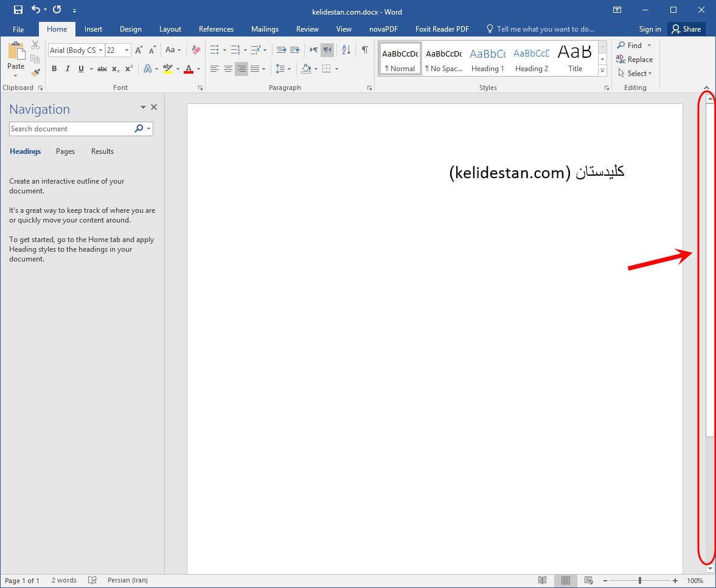Viewport: 716px width, 588px height.
Task: Toggle italic formatting
Action: [68, 69]
